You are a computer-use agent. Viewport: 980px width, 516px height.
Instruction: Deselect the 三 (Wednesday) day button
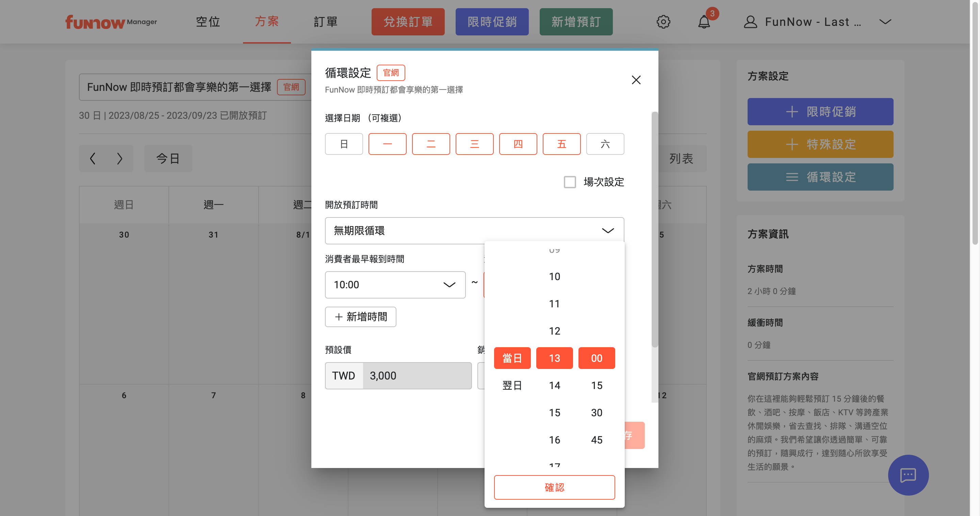(474, 144)
